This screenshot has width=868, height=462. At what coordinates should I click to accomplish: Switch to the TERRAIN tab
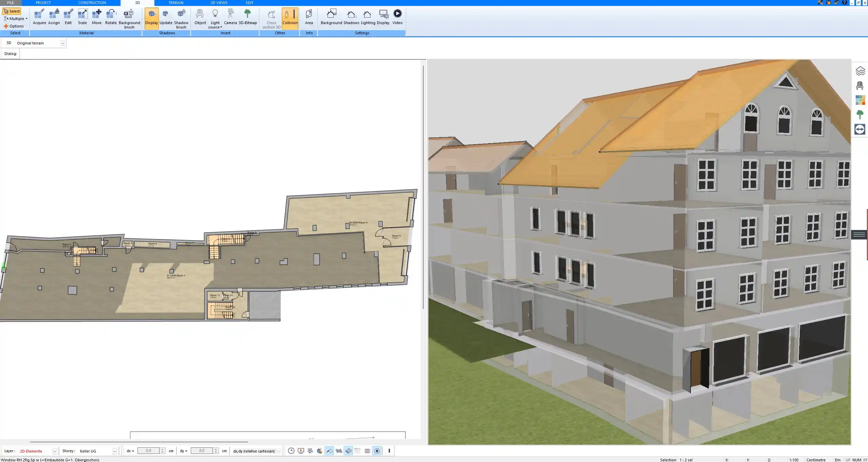[x=176, y=3]
